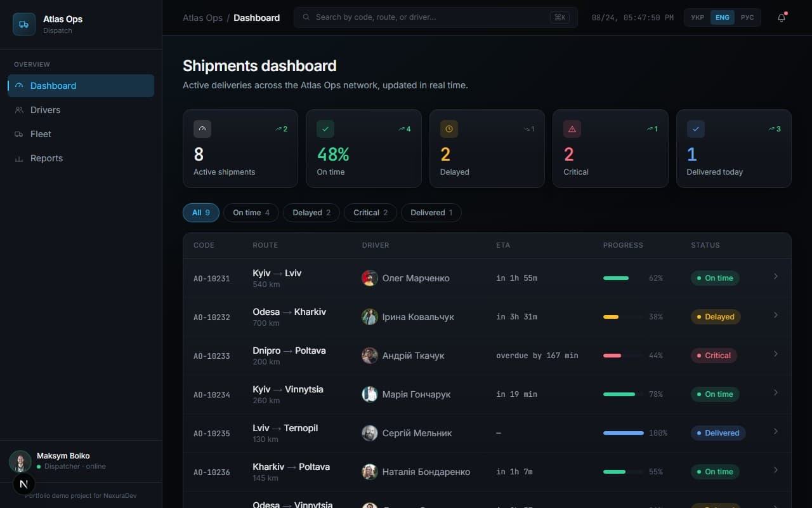Expand shipment AO-10236 row chevron
The width and height of the screenshot is (812, 508).
(x=775, y=471)
